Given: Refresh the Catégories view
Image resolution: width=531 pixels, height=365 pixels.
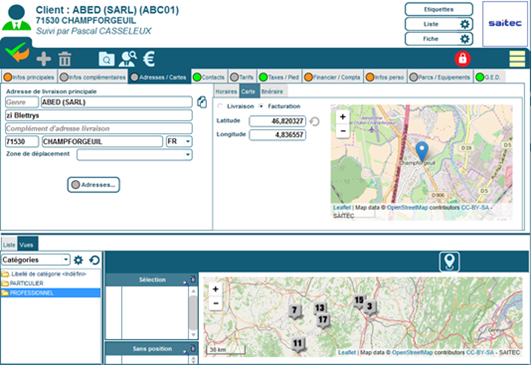Looking at the screenshot, I should point(94,260).
